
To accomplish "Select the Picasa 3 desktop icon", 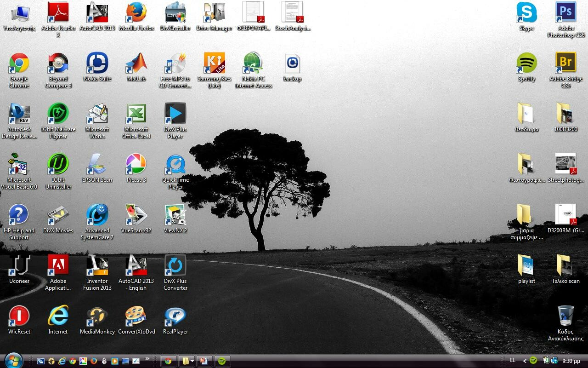I will point(136,165).
